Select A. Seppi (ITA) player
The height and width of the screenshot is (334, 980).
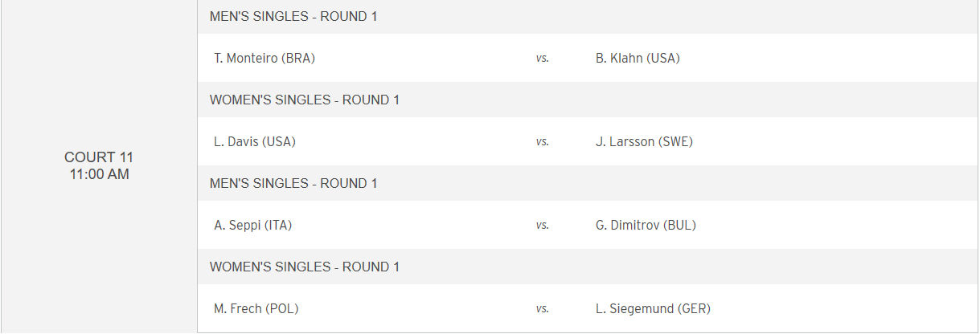[x=252, y=225]
